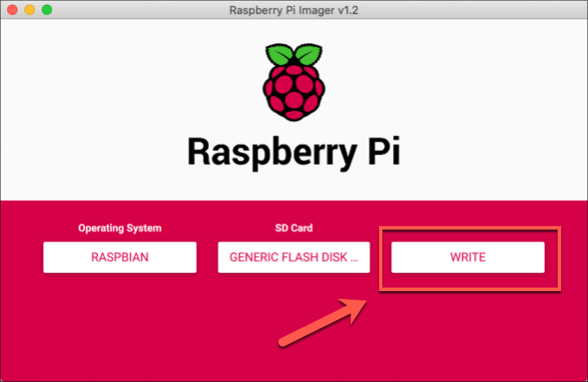Click the Operating System label
Screen dimensions: 588x382
tap(120, 228)
